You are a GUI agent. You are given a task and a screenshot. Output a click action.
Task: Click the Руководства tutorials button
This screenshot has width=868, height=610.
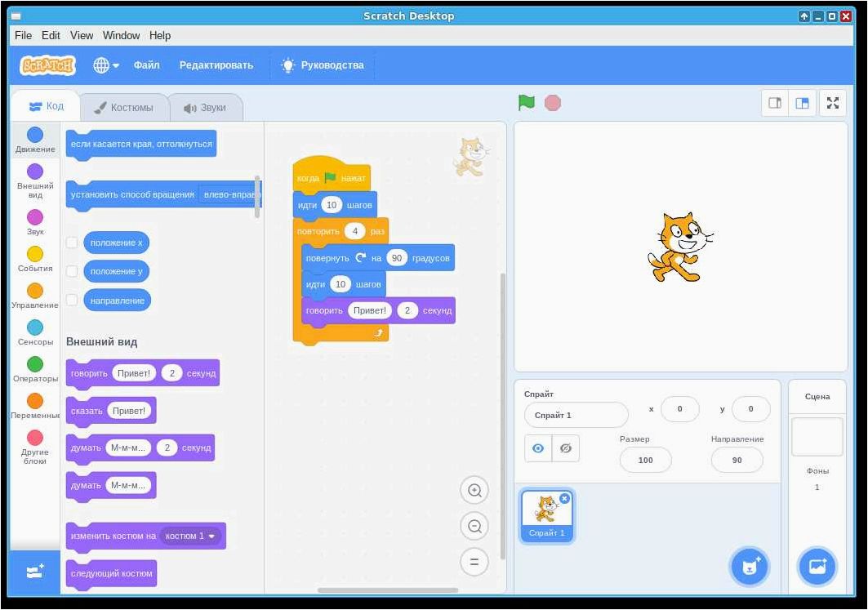click(323, 65)
